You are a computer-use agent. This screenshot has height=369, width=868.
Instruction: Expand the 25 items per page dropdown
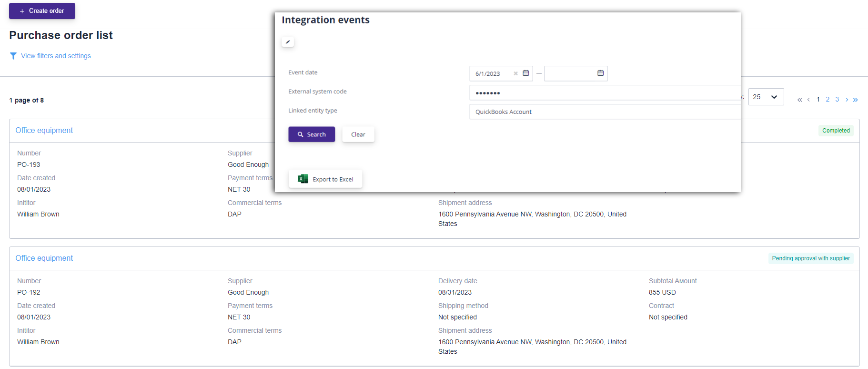(766, 97)
